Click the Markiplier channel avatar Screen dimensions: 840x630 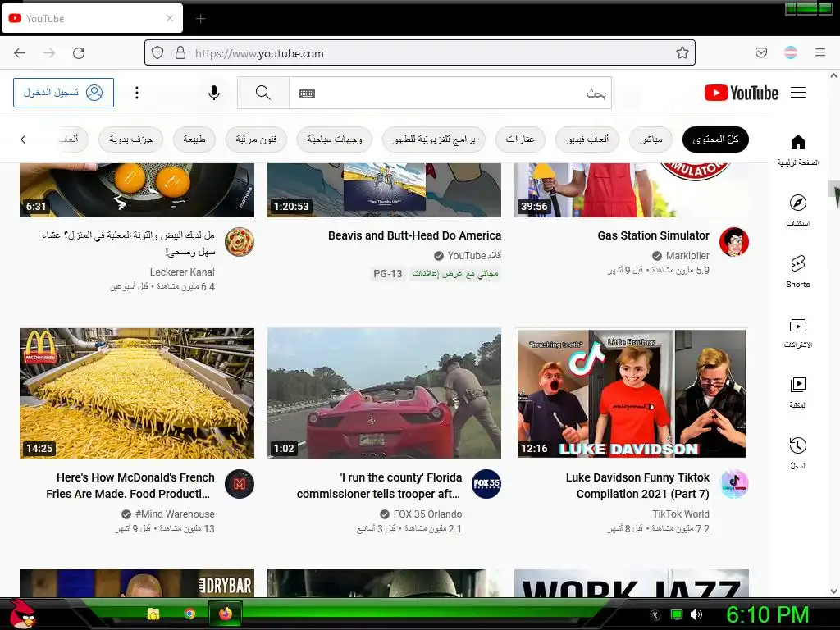(734, 242)
